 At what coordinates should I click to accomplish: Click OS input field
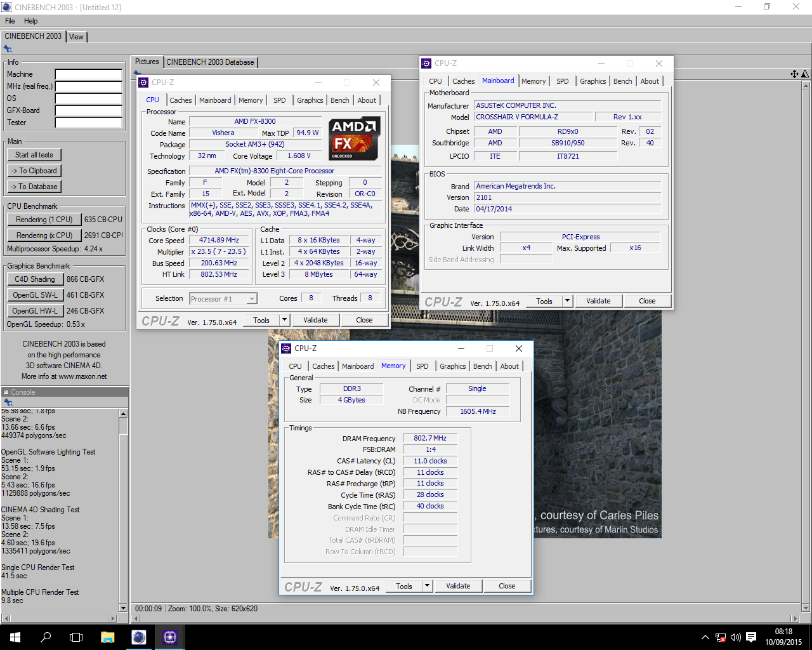pyautogui.click(x=89, y=98)
